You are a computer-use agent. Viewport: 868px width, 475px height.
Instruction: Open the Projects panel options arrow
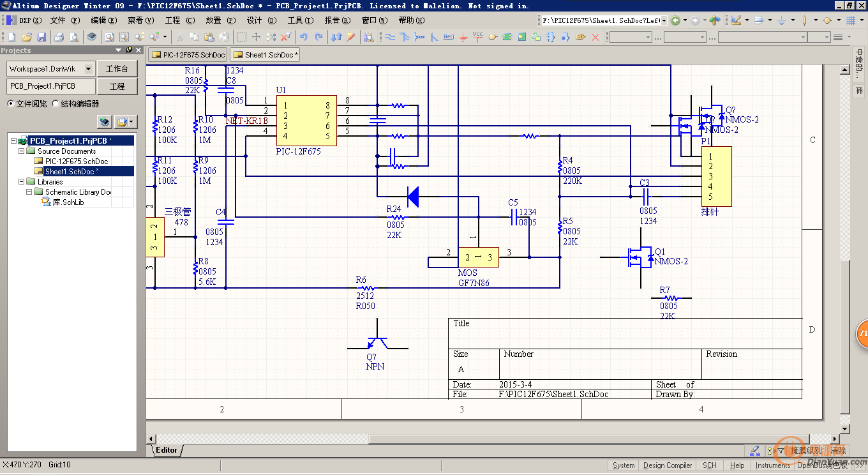[119, 50]
